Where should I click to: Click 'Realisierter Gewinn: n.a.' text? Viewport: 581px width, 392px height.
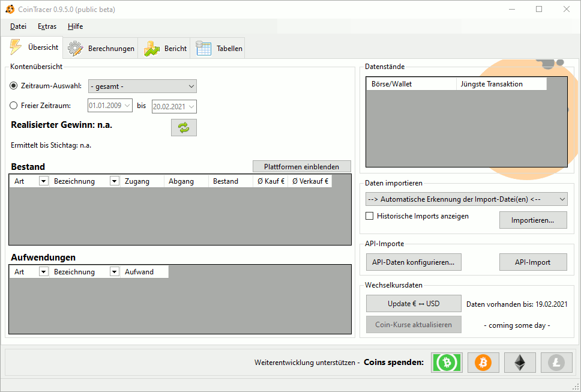pos(61,125)
